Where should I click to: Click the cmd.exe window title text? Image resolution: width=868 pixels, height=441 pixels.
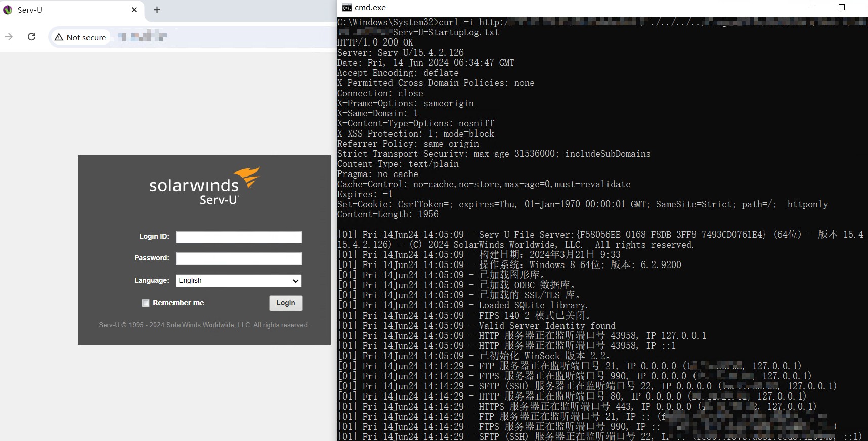point(370,7)
